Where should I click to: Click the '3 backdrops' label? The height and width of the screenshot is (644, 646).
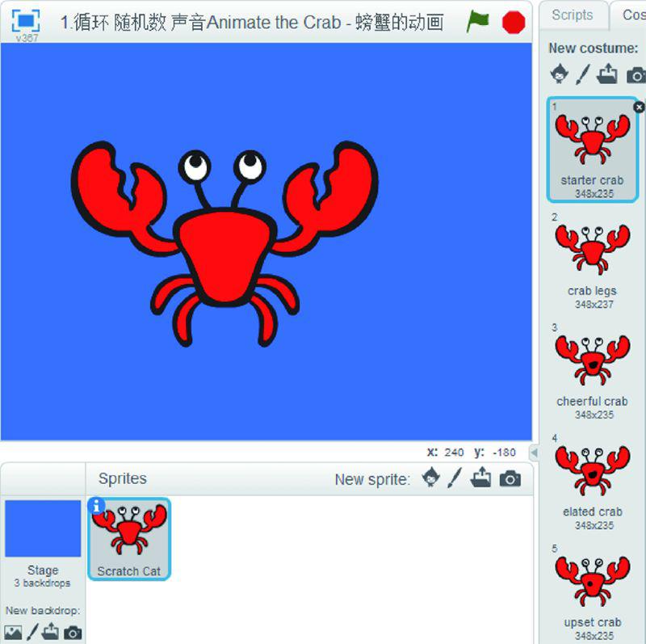(42, 583)
